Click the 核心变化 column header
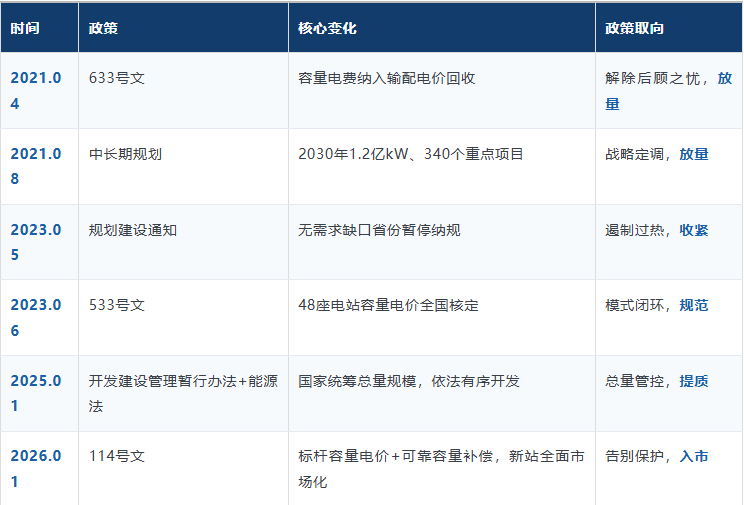The image size is (744, 505). (x=442, y=28)
